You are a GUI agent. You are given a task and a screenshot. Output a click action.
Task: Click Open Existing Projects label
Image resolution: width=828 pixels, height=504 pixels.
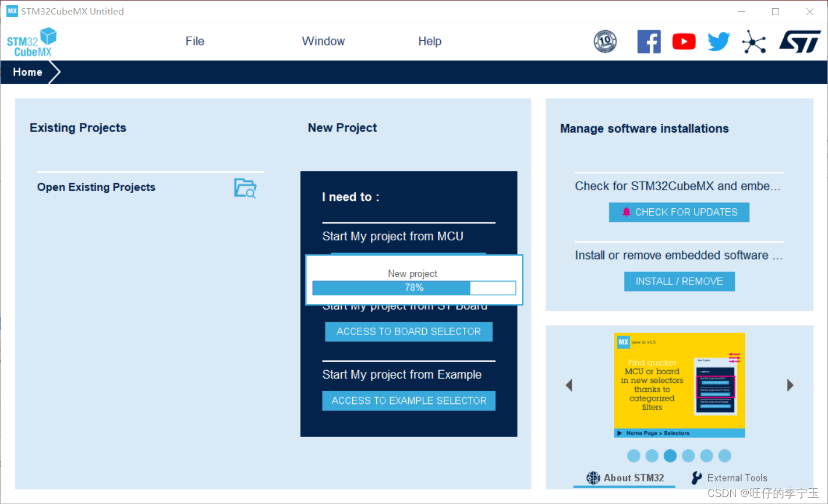96,187
